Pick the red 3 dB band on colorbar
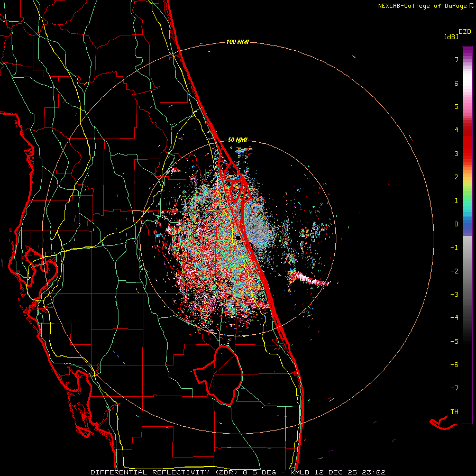Screen dimensions: 476x476 [x=467, y=153]
